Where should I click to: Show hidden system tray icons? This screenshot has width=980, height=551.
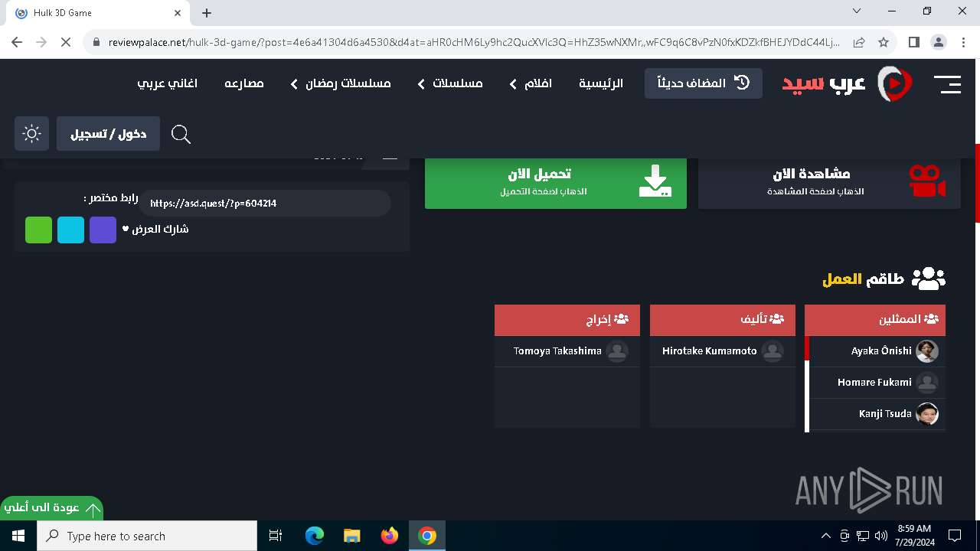[826, 536]
